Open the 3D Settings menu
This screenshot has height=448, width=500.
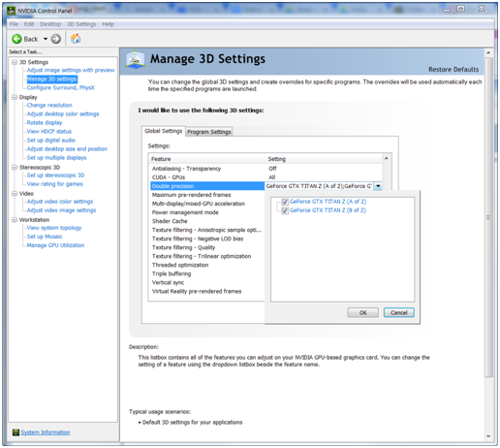[81, 24]
